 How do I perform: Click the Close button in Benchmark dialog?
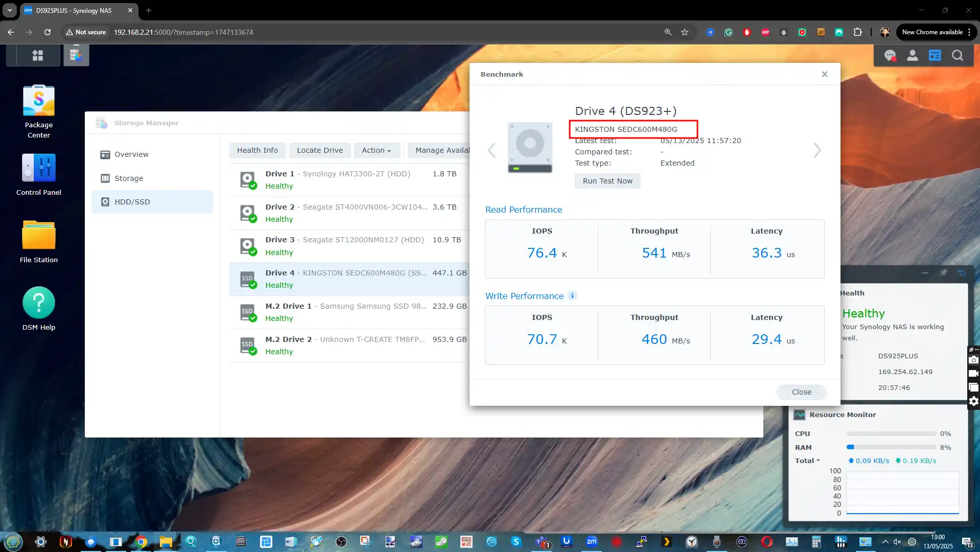click(802, 392)
